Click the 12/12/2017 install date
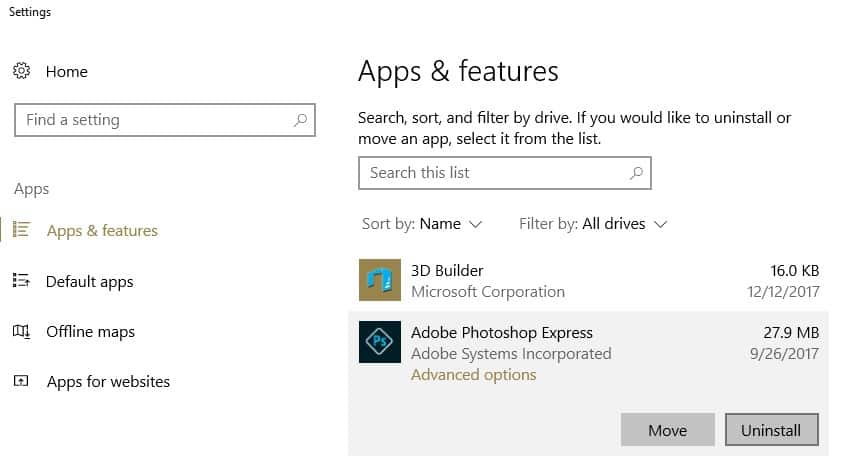The width and height of the screenshot is (841, 460). (783, 292)
